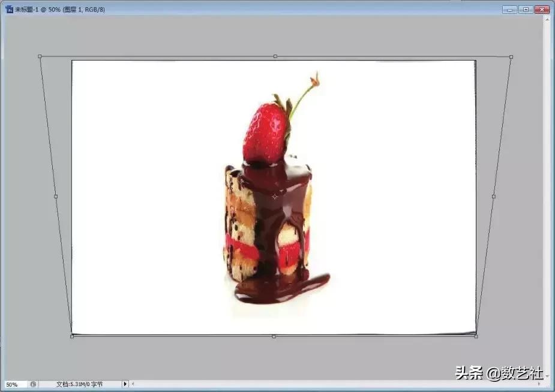Image resolution: width=555 pixels, height=392 pixels.
Task: Close the 未标题-1 document window
Action: [x=542, y=10]
